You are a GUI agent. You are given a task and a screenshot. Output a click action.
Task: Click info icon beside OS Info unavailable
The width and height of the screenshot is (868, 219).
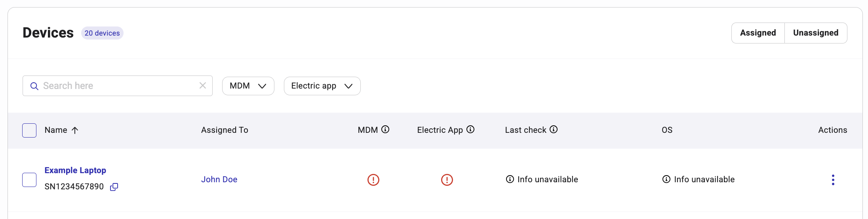pyautogui.click(x=666, y=179)
